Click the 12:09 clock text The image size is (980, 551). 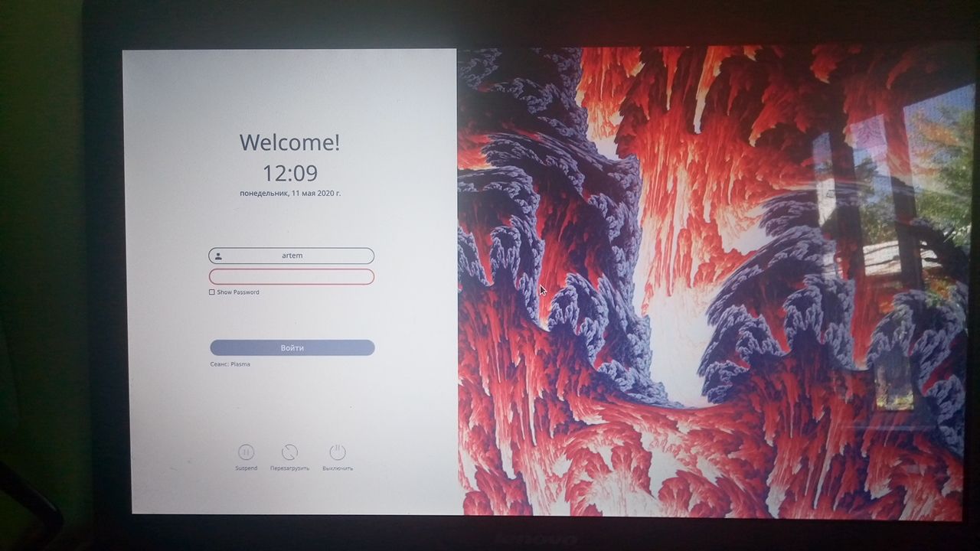pyautogui.click(x=290, y=172)
